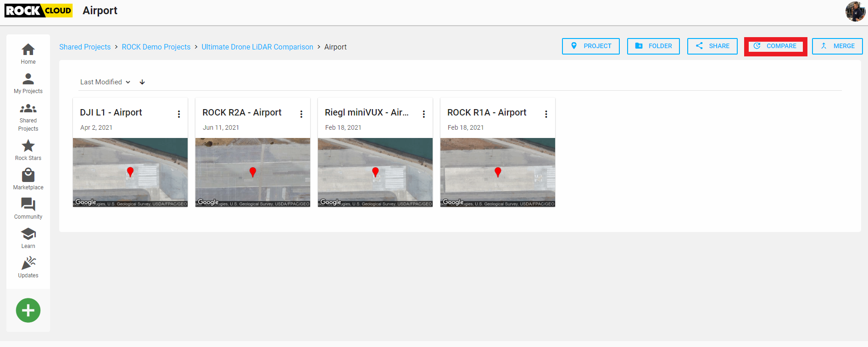Click the SHARE button
868x347 pixels.
(x=712, y=46)
